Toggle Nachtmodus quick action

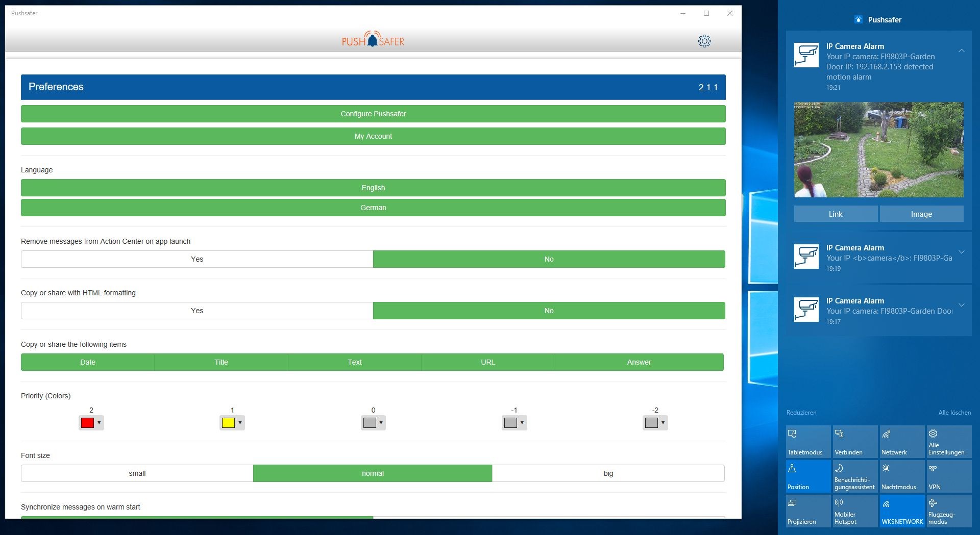pos(902,476)
